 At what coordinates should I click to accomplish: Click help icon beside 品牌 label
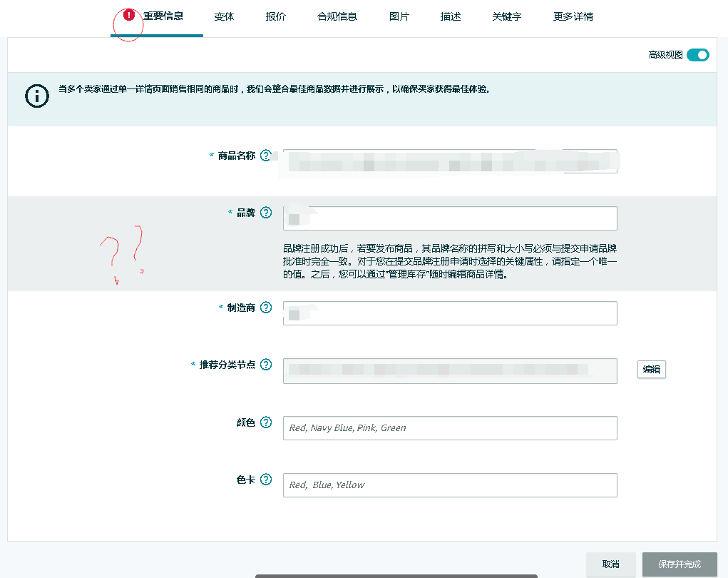tap(266, 213)
